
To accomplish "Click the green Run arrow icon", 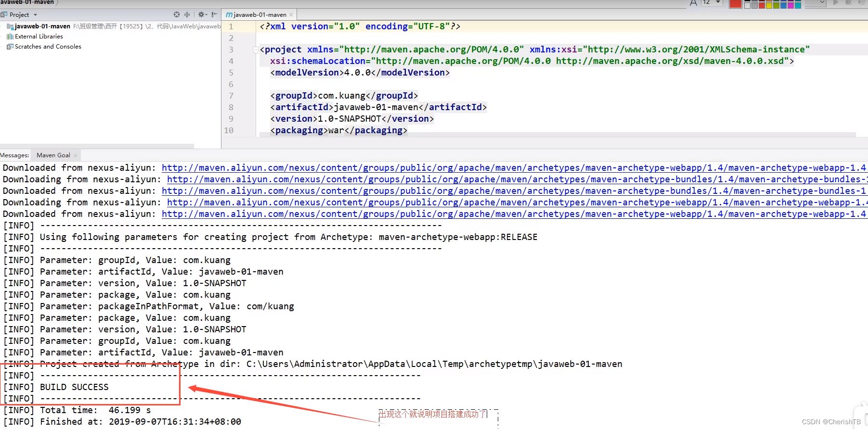I will point(836,3).
